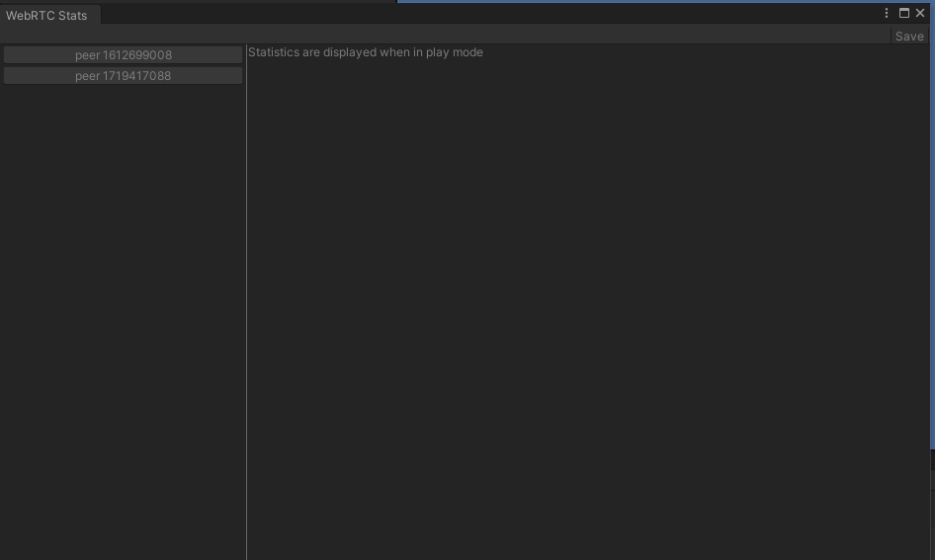Viewport: 935px width, 560px height.
Task: Maximize the WebRTC Stats window
Action: tap(903, 14)
